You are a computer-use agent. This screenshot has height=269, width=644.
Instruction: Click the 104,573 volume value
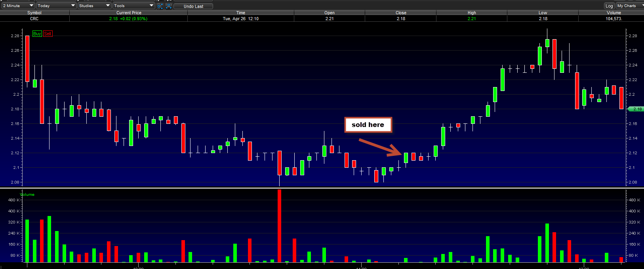[x=614, y=19]
